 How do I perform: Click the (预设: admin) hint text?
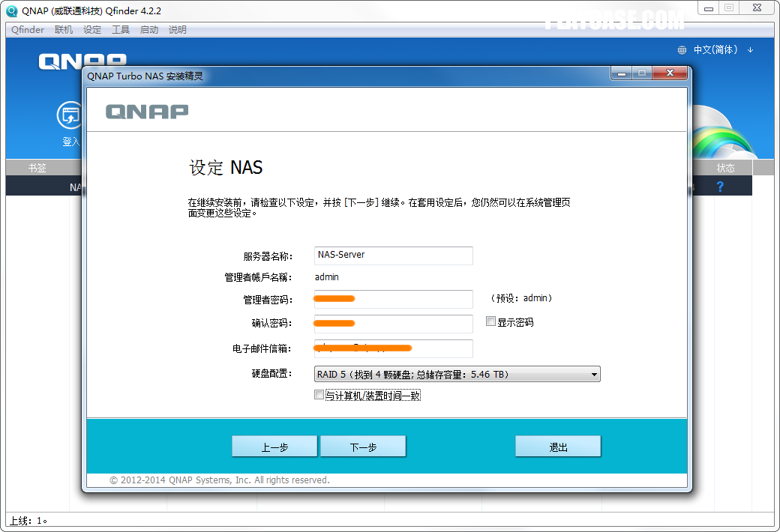point(521,298)
